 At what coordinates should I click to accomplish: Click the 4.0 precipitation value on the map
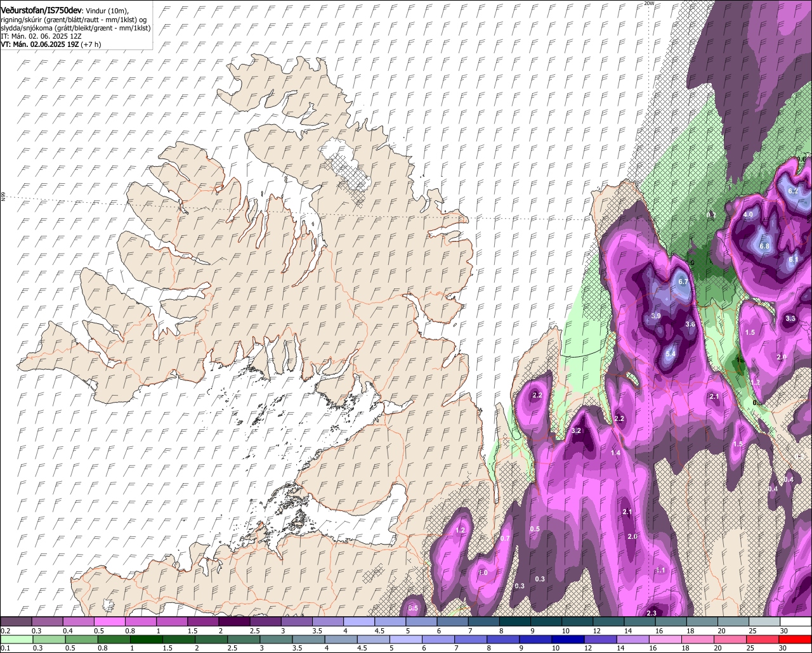748,214
